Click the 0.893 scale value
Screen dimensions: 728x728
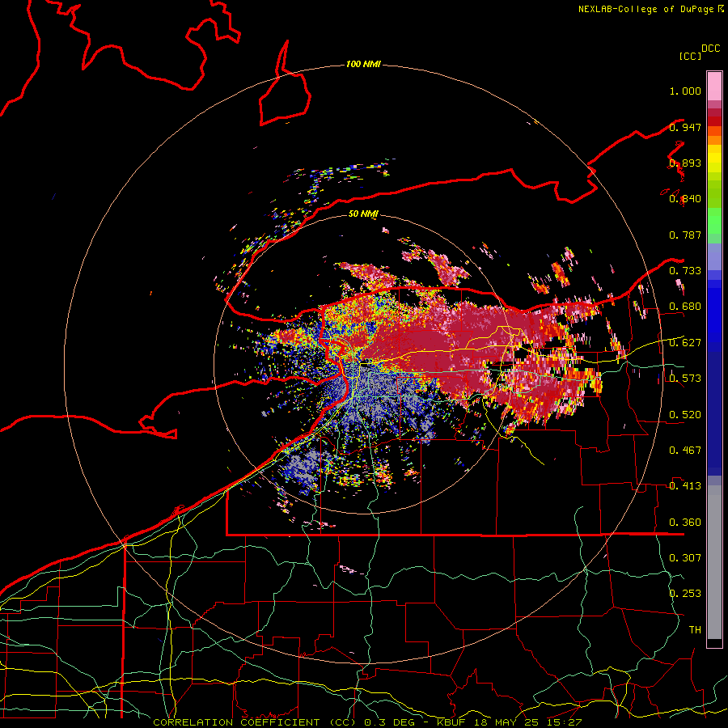click(685, 163)
